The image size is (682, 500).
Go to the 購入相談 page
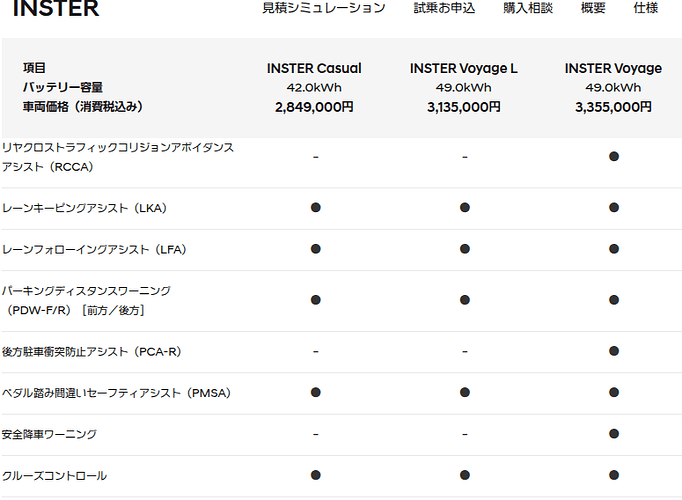[528, 8]
